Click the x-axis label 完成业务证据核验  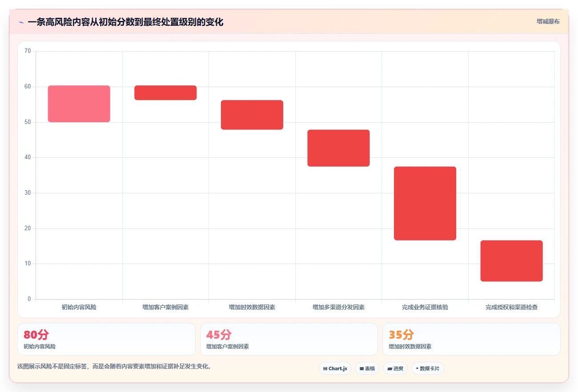pos(425,307)
